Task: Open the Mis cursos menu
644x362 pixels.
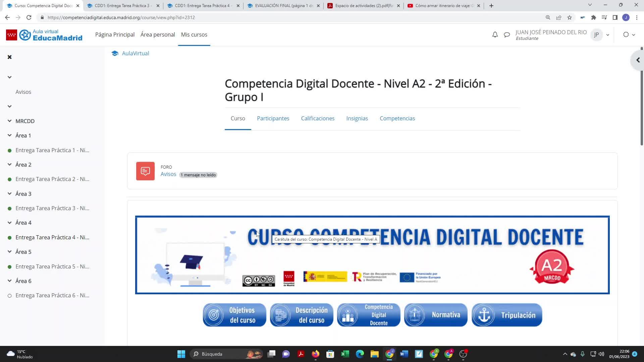Action: [x=194, y=35]
